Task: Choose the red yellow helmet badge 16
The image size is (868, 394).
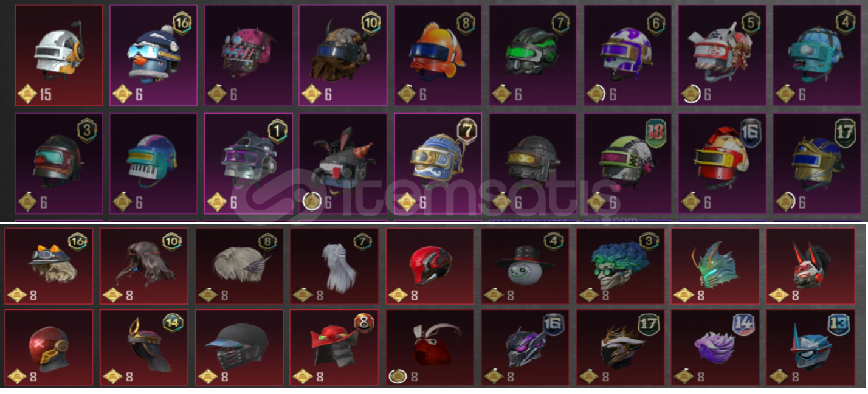Action: click(723, 164)
